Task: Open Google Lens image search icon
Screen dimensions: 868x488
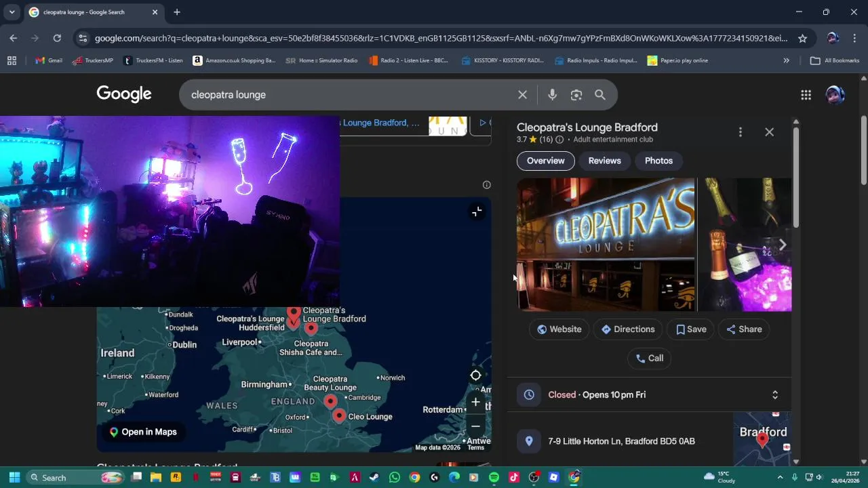Action: (x=576, y=95)
